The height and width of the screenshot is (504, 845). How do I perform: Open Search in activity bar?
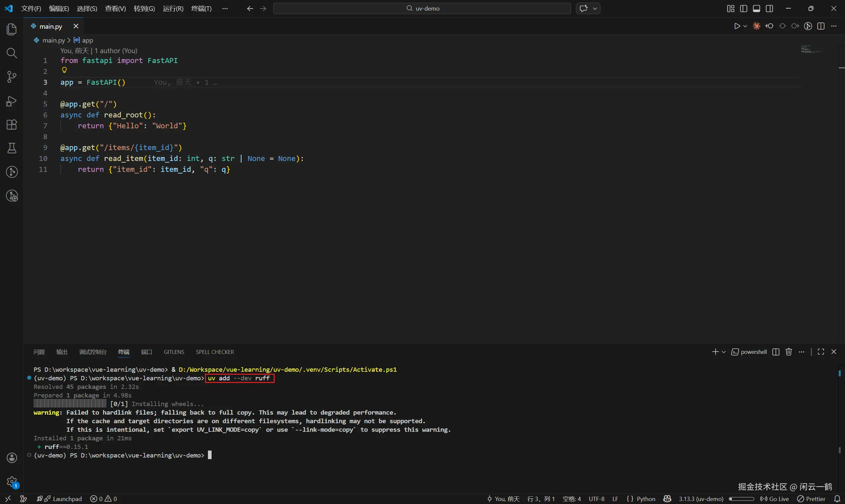12,53
